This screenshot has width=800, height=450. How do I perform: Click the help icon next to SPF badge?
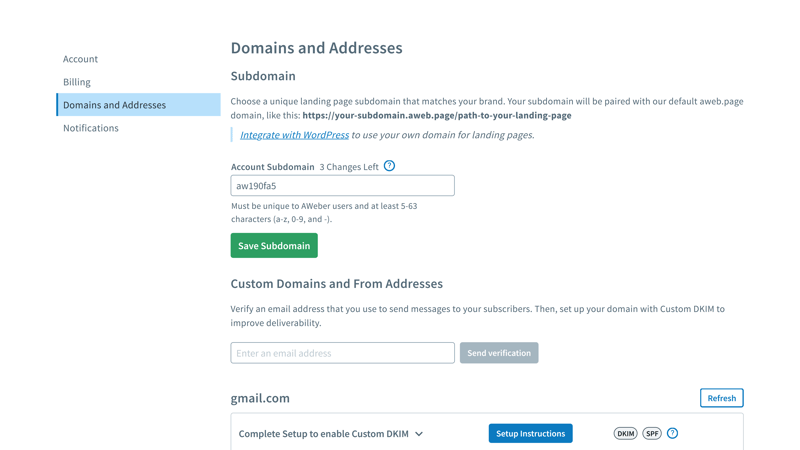click(x=672, y=433)
